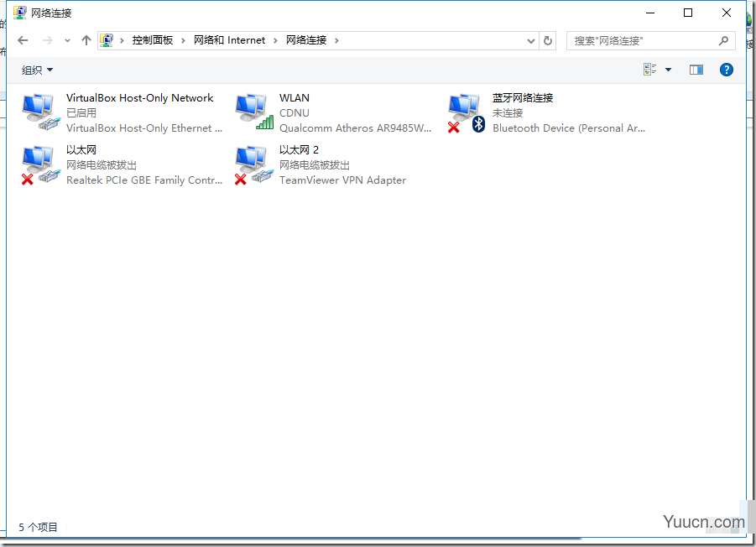
Task: Click the window title bar network icon
Action: click(20, 13)
